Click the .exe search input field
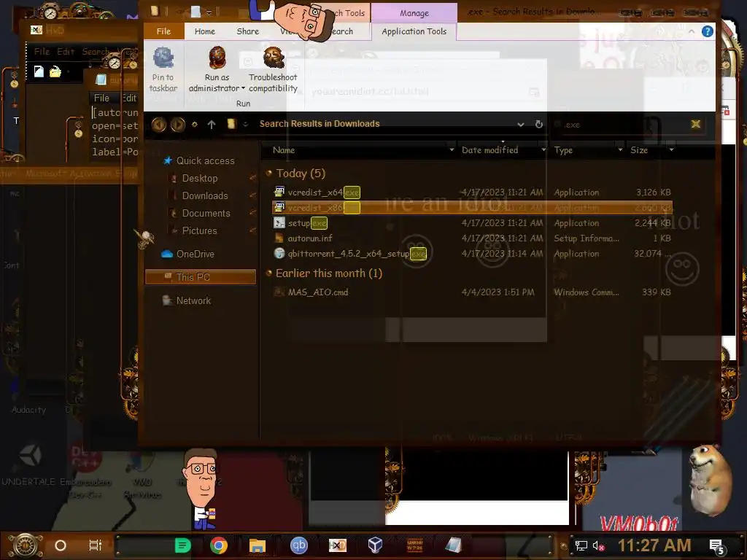Viewport: 747px width, 560px height. (619, 125)
